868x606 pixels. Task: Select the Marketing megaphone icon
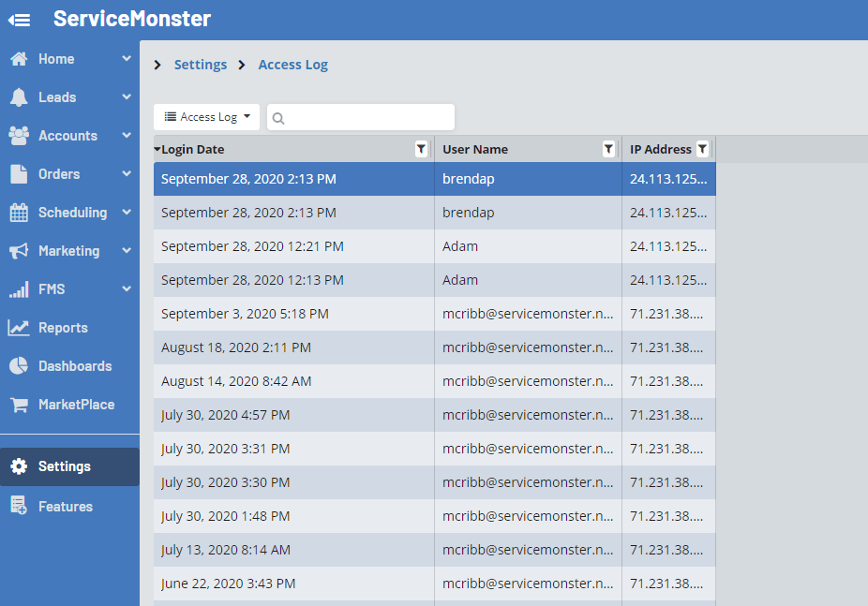coord(19,250)
